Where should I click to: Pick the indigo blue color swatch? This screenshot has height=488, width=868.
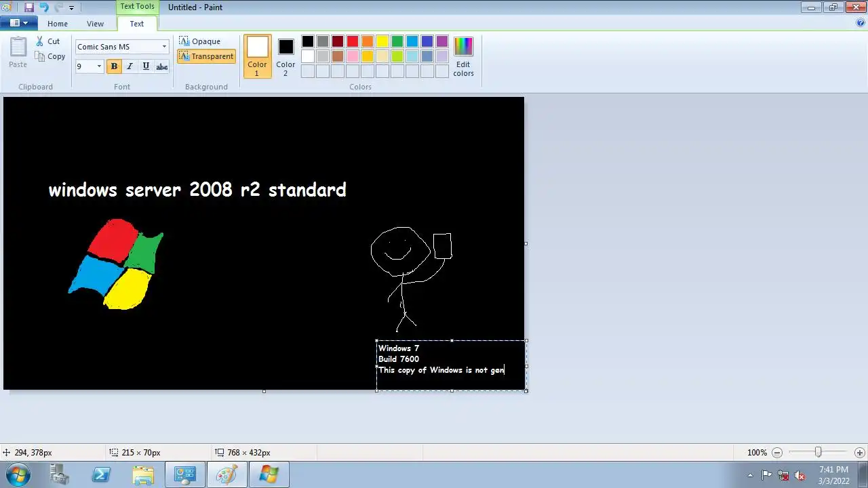coord(427,41)
